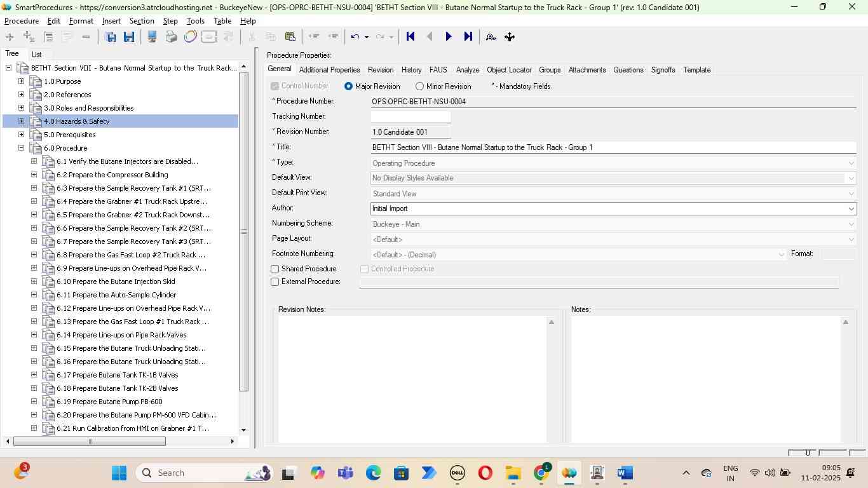868x488 pixels.
Task: Collapse the 6.0 Procedure node
Action: tap(21, 148)
